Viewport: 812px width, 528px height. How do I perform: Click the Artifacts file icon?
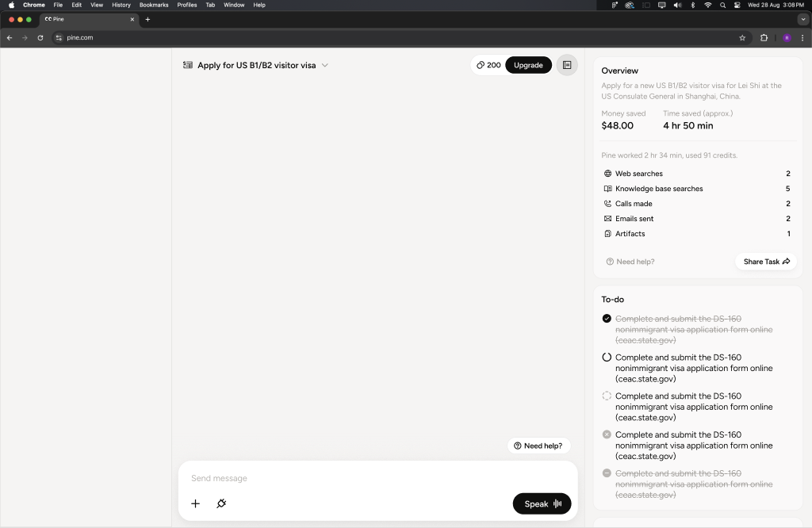pos(608,233)
